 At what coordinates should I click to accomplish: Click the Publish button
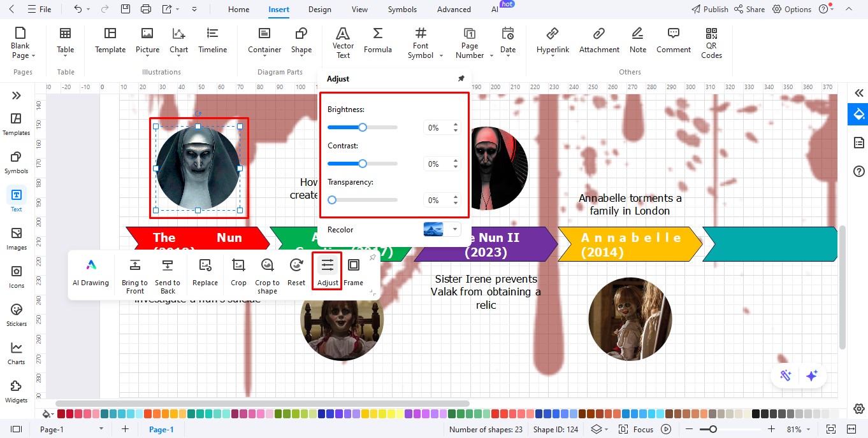[709, 10]
